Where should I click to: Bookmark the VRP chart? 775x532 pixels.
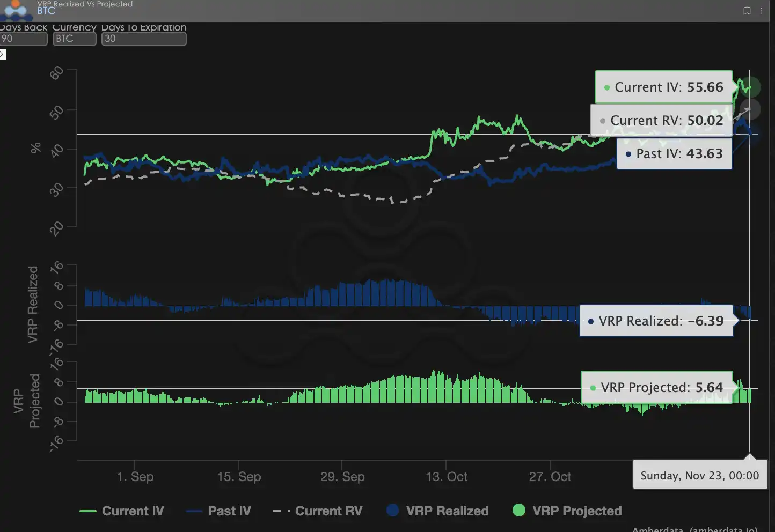(x=747, y=11)
